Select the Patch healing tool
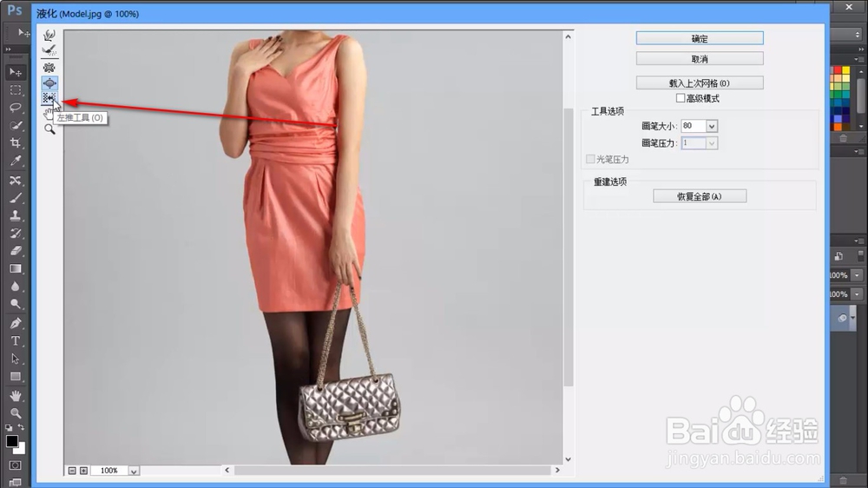 (x=16, y=181)
